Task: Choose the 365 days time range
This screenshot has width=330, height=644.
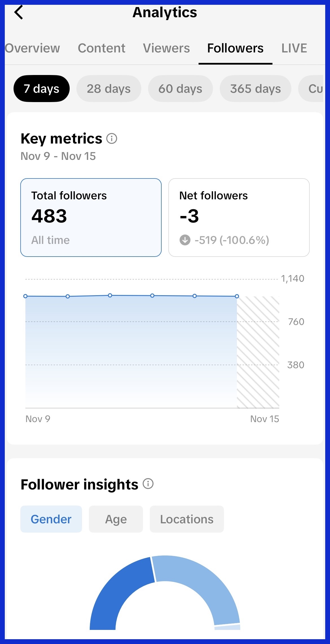Action: [x=255, y=89]
